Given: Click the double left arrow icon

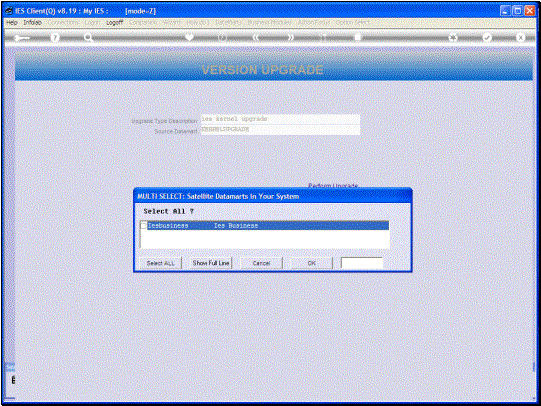Looking at the screenshot, I should tap(256, 38).
